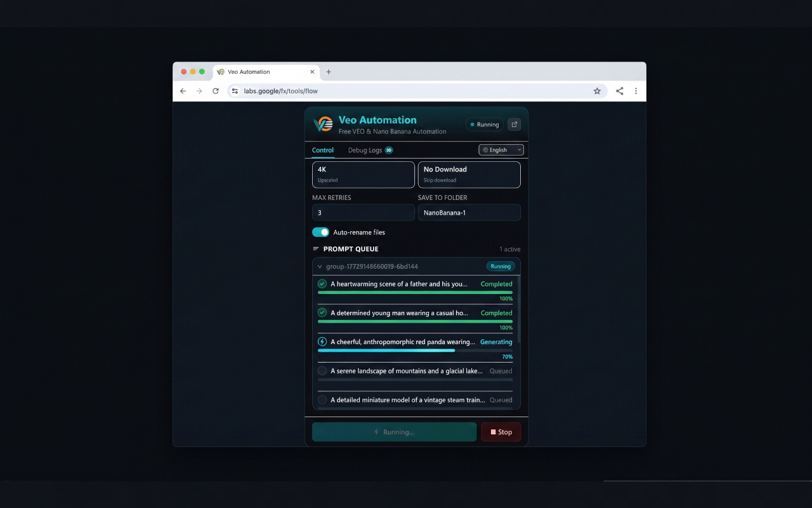Image resolution: width=812 pixels, height=508 pixels.
Task: Open the English language dropdown
Action: point(501,150)
